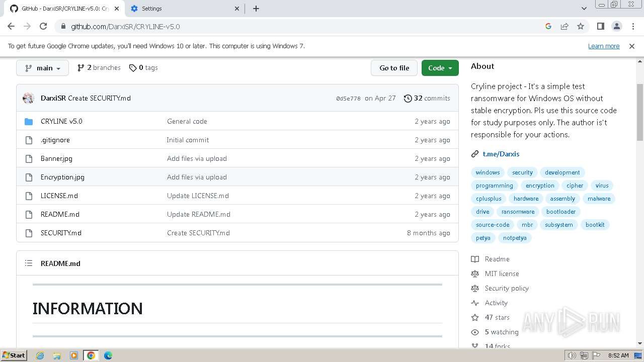Click the volume icon in system tray
644x362 pixels.
(572, 355)
